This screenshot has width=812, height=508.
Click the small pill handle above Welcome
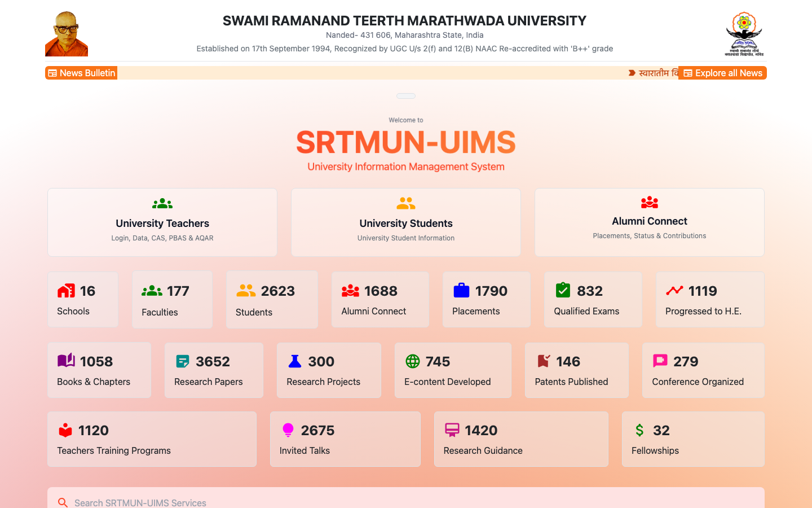click(x=406, y=96)
